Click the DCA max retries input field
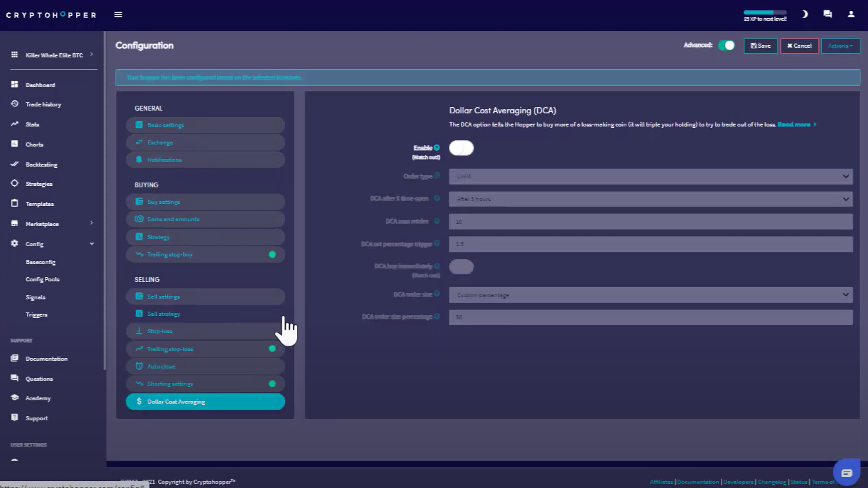The height and width of the screenshot is (488, 868). coord(650,222)
